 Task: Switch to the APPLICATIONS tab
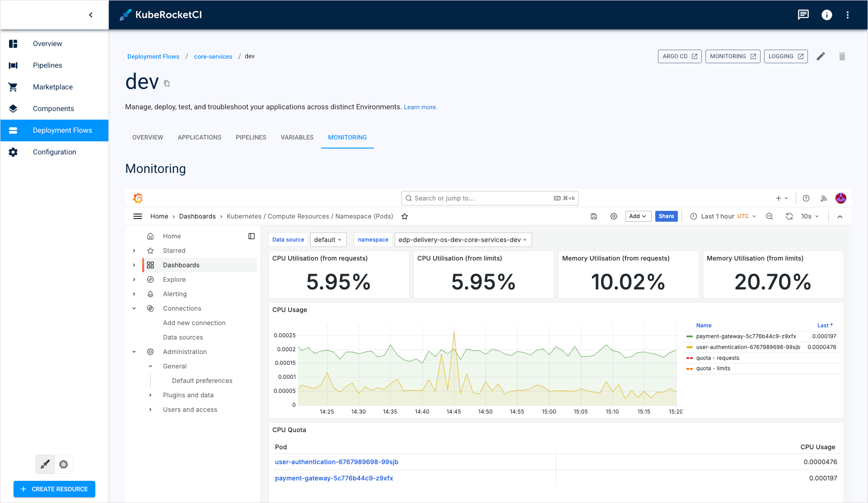coord(199,137)
